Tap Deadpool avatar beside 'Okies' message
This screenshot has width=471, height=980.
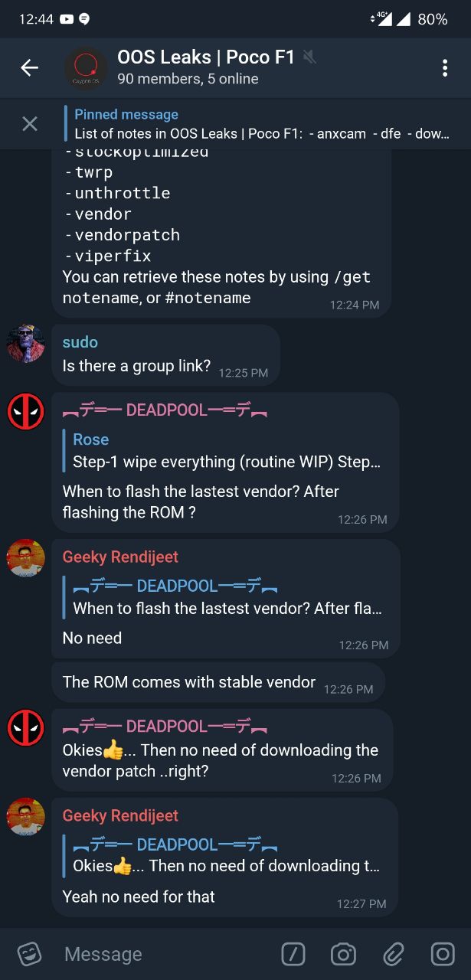click(26, 727)
